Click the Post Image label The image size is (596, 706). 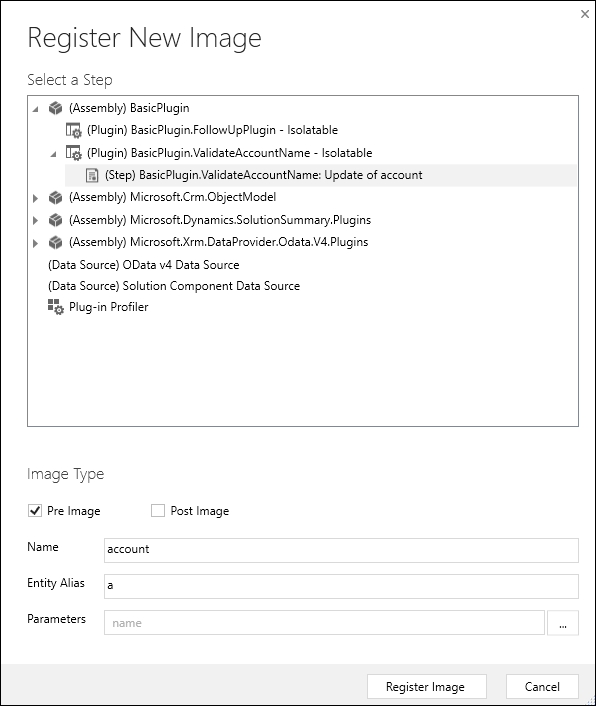(200, 511)
